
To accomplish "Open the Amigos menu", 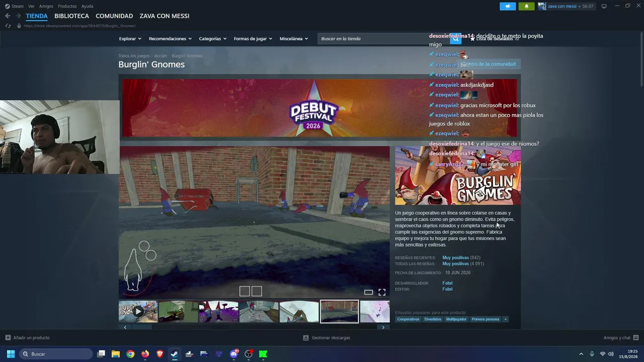I will click(46, 6).
